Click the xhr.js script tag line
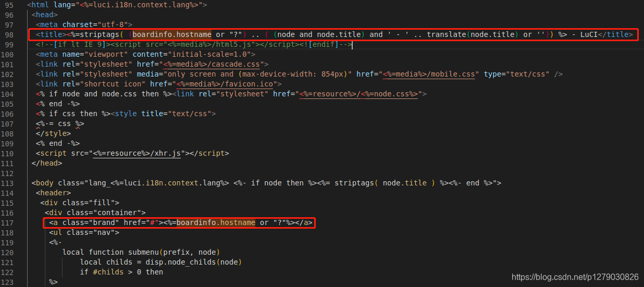Image resolution: width=644 pixels, height=287 pixels. [x=132, y=154]
